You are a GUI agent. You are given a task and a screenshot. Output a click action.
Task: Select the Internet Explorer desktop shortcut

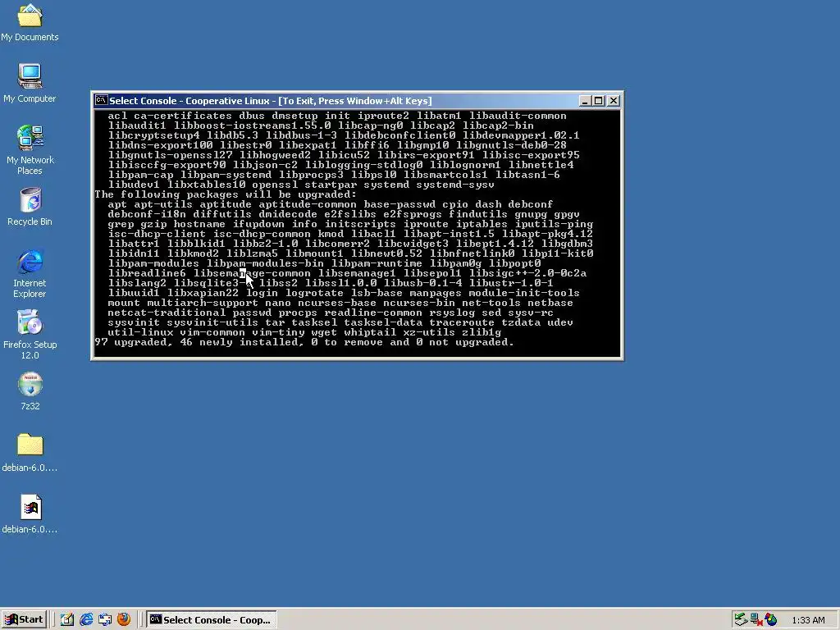click(30, 273)
